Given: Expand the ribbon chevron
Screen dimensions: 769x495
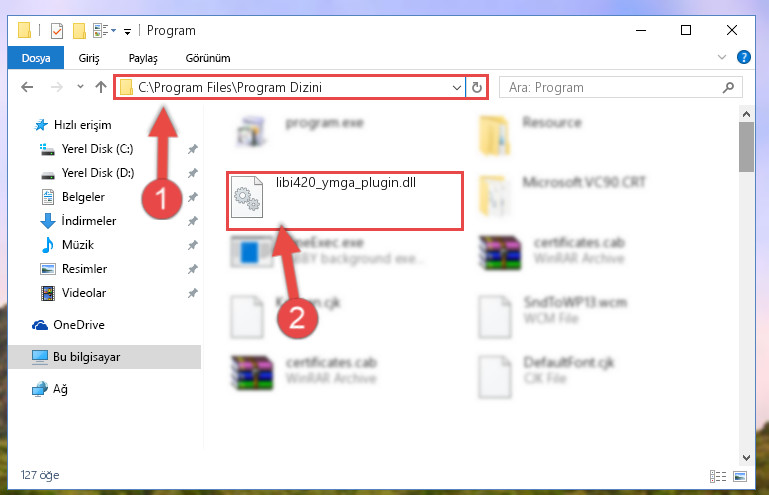Looking at the screenshot, I should point(721,57).
